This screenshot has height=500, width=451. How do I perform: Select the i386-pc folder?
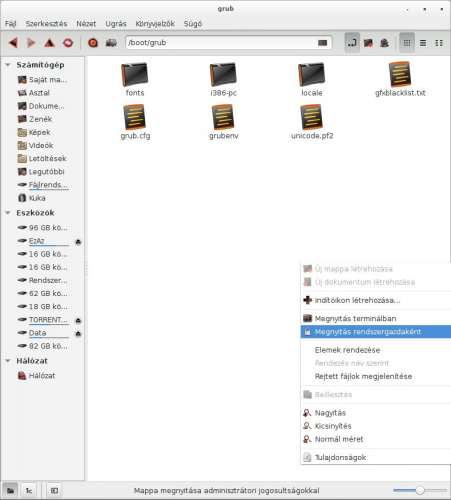(x=223, y=79)
